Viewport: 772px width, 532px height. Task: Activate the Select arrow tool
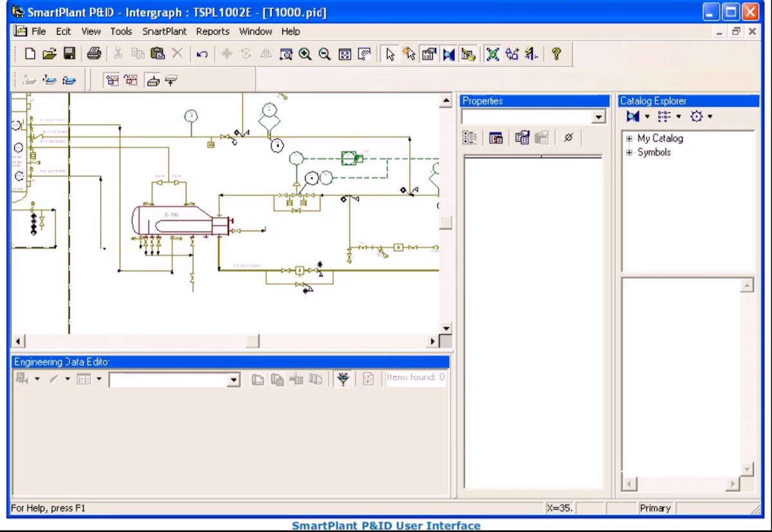[x=390, y=54]
